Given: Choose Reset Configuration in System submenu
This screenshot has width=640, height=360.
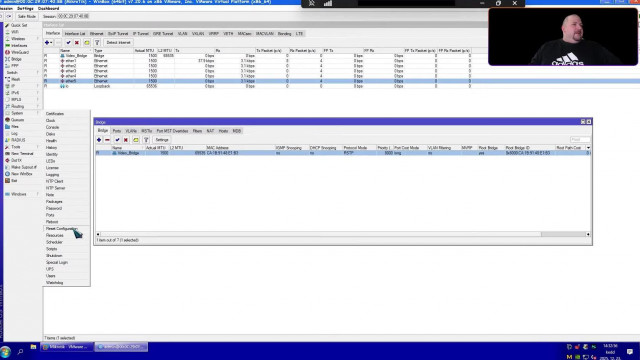Looking at the screenshot, I should (x=61, y=229).
